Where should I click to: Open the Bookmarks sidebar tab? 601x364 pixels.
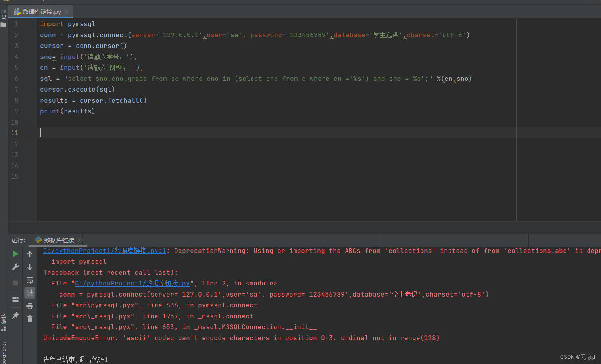[4, 352]
